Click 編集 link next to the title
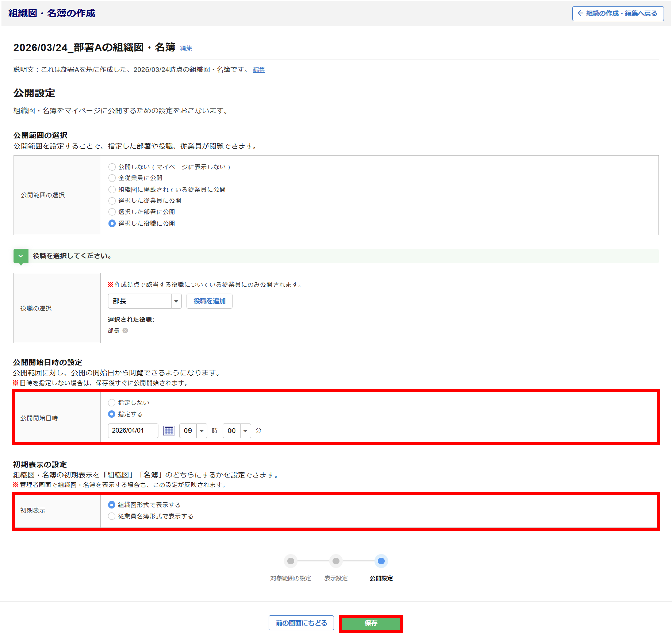The height and width of the screenshot is (642, 672). [x=186, y=48]
